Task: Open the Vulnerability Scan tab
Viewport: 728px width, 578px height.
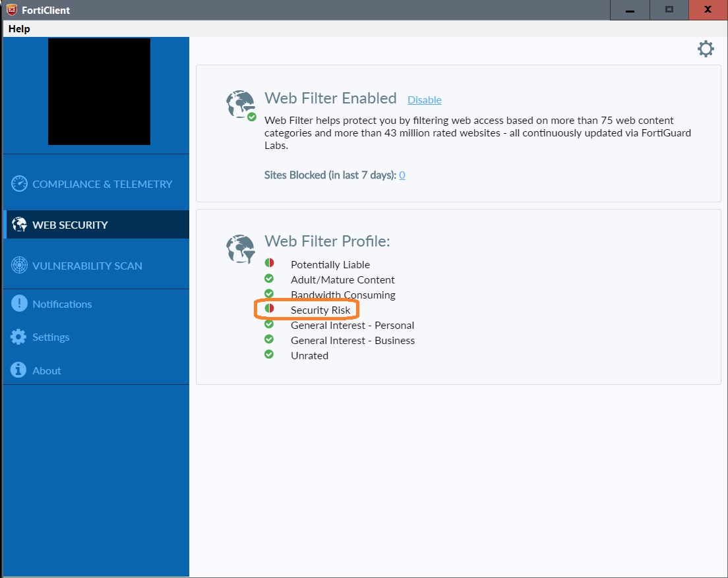Action: point(96,266)
